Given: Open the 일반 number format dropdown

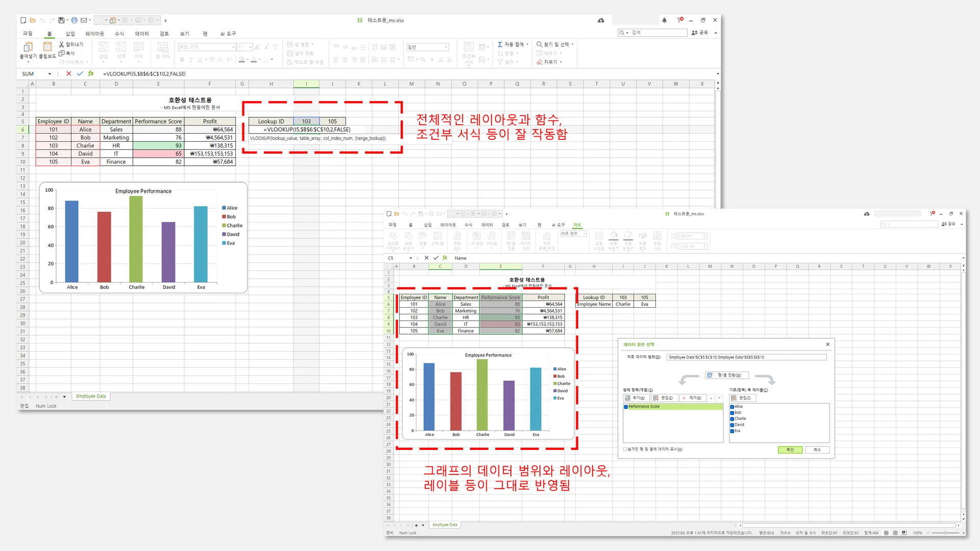Looking at the screenshot, I should pos(445,46).
